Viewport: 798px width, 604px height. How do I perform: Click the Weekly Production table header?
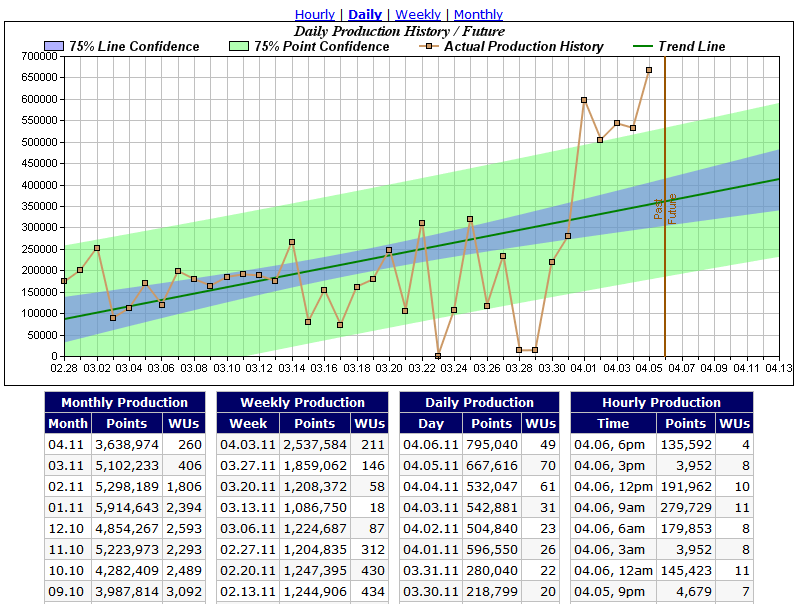(302, 402)
